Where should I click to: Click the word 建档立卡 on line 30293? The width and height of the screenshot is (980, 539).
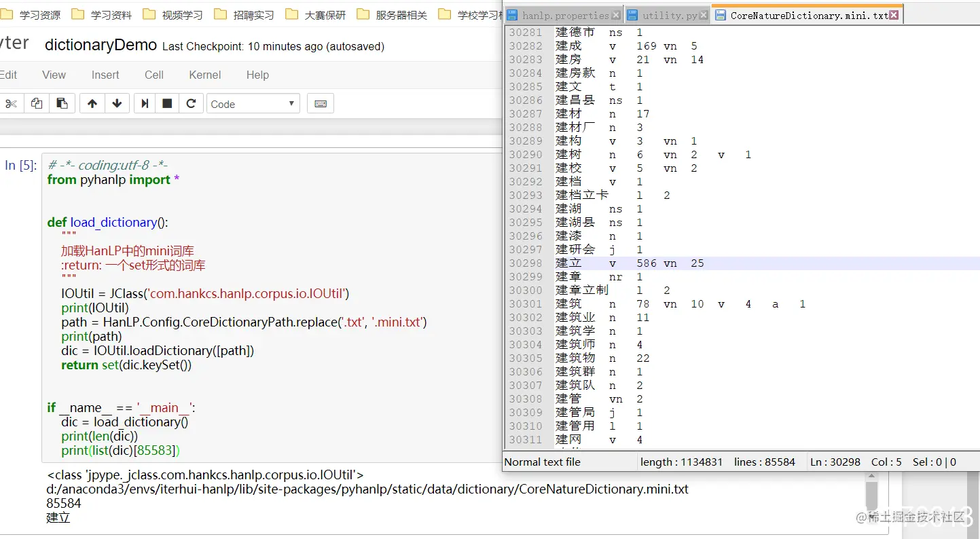(x=582, y=196)
